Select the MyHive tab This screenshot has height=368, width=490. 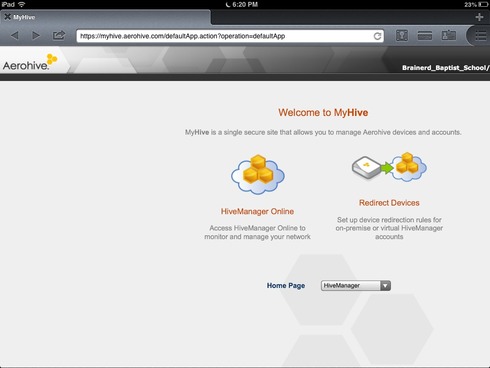(x=105, y=17)
